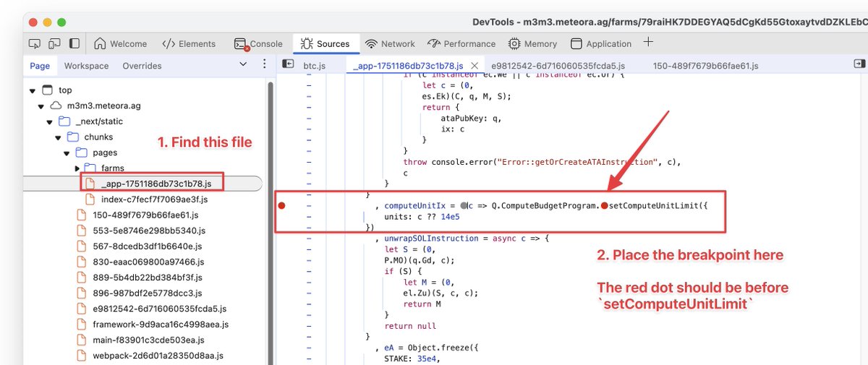Click the pages folder icon

82,153
